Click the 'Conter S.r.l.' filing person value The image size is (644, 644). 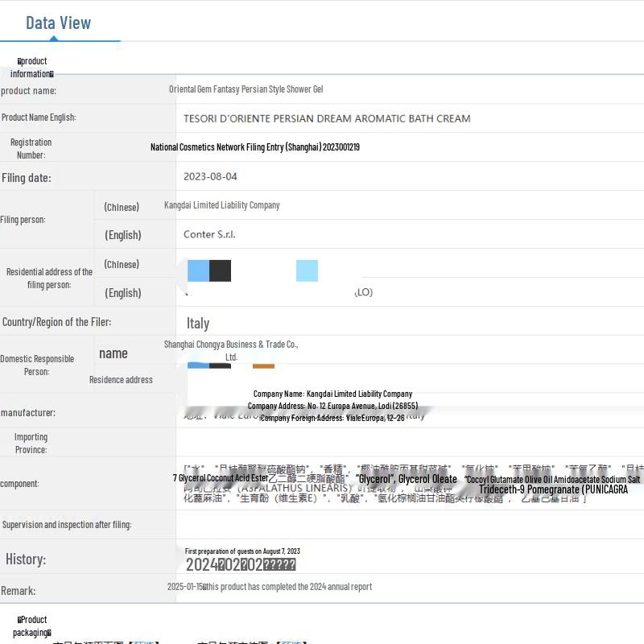pyautogui.click(x=209, y=234)
